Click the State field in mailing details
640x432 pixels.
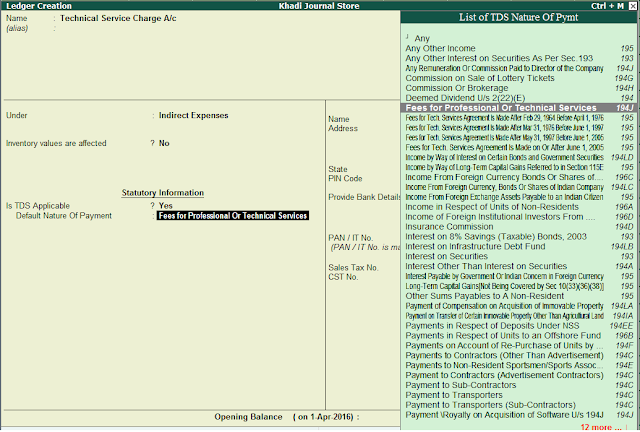[338, 169]
